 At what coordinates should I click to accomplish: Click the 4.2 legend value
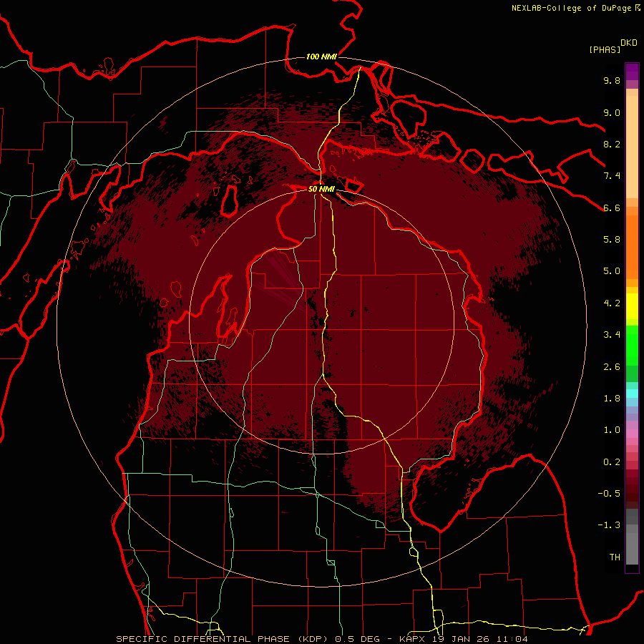612,303
